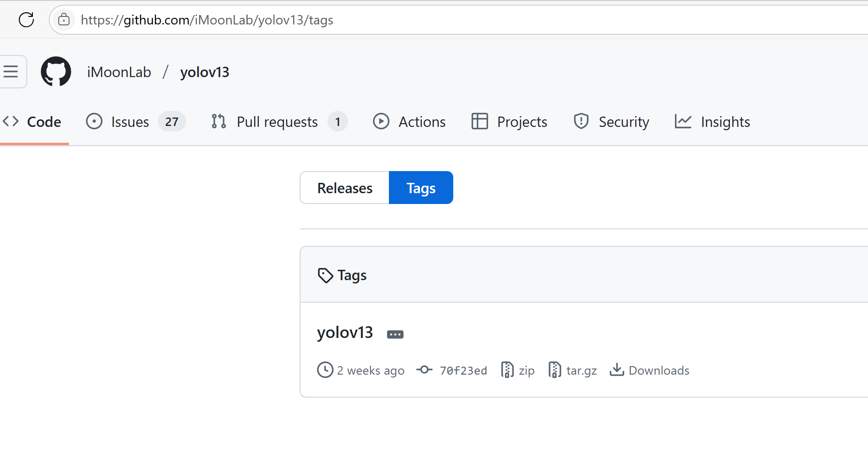Click the Projects table icon

[480, 121]
